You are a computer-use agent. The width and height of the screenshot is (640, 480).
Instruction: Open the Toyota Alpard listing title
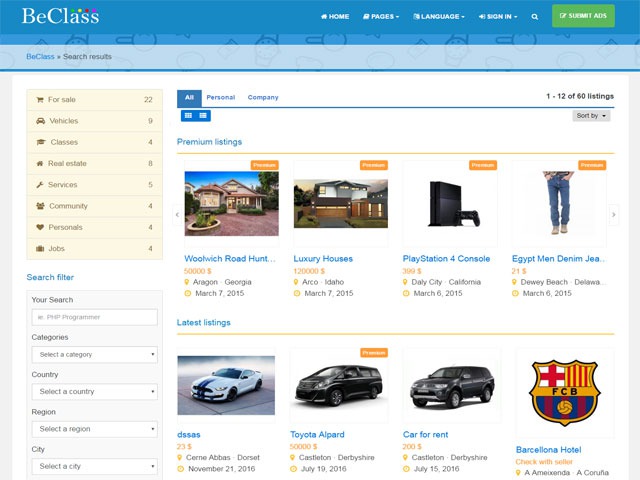coord(317,434)
